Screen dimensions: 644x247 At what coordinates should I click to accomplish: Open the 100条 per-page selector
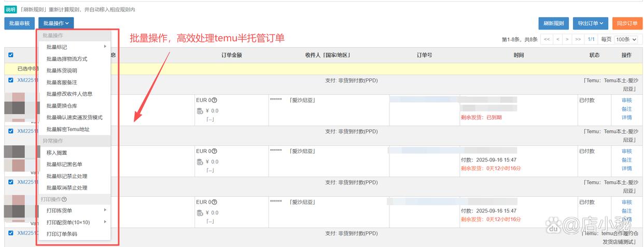(x=626, y=39)
